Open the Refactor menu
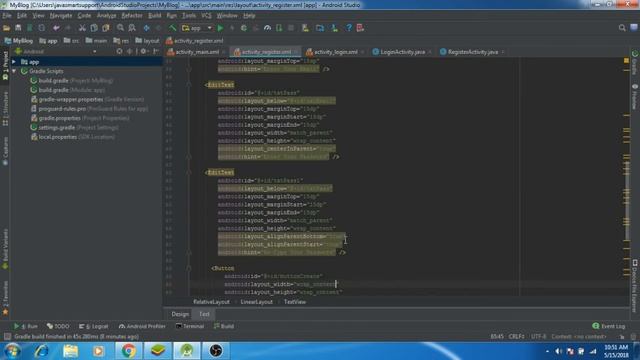Screen dimensions: 640x360 tap(132, 16)
